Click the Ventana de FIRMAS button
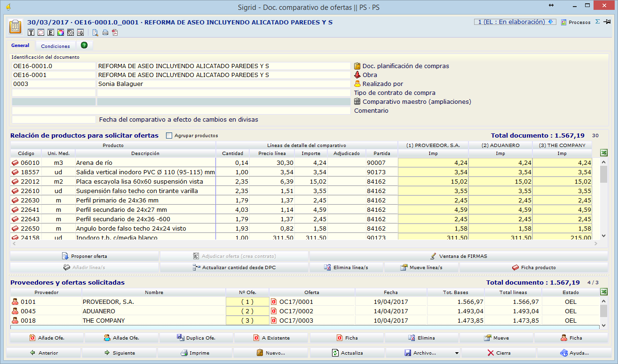This screenshot has height=364, width=618. tap(459, 256)
